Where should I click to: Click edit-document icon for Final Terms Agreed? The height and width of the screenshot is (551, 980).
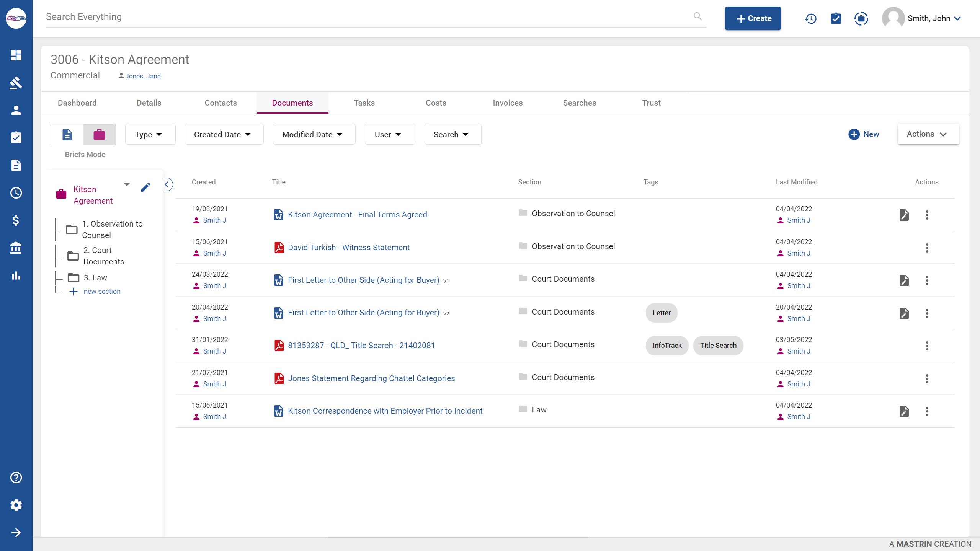click(904, 215)
